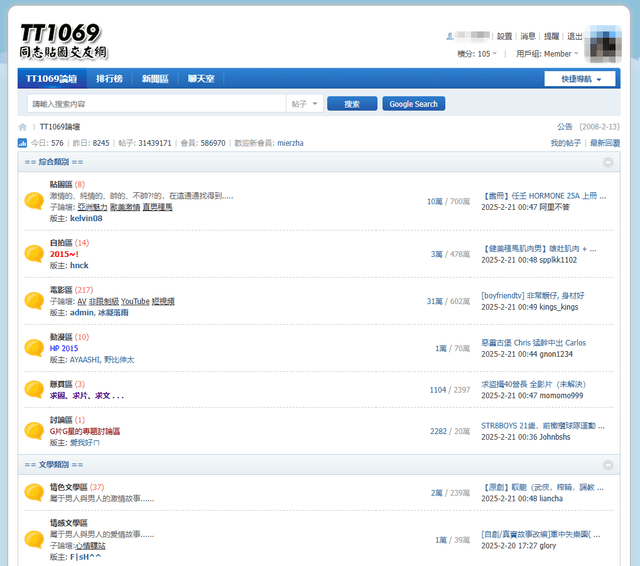Open the YouTube sub-forum link

tap(135, 301)
